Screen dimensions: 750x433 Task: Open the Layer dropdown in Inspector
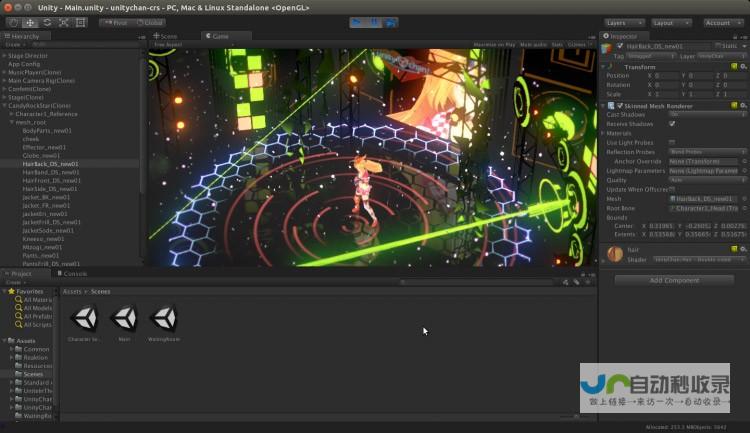coord(721,56)
